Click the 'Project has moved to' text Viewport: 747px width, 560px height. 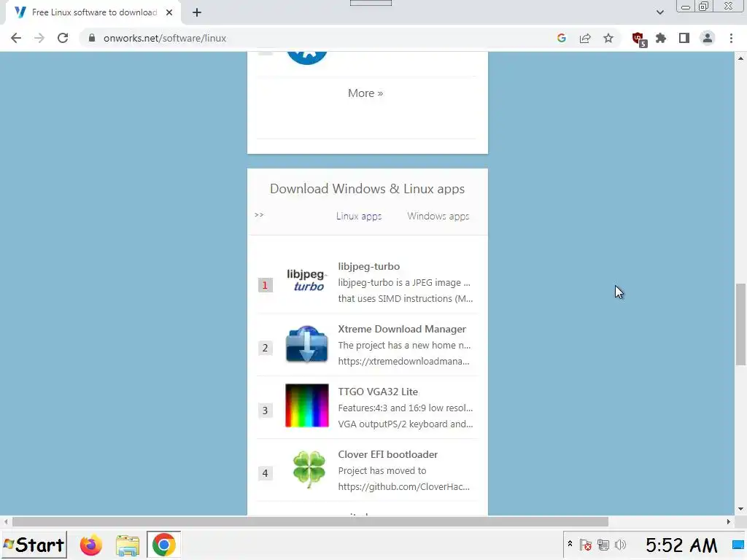[x=382, y=470]
